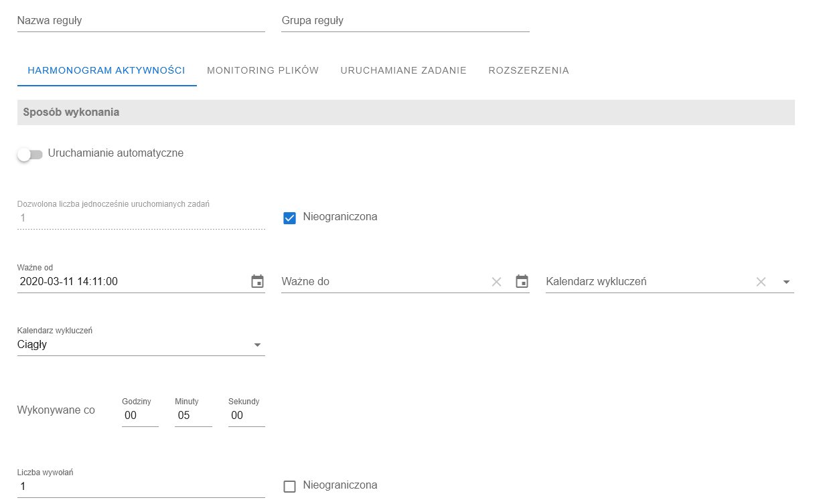Clear the Kalendarz wykluczeń selection on the right
The height and width of the screenshot is (504, 817).
pos(761,282)
